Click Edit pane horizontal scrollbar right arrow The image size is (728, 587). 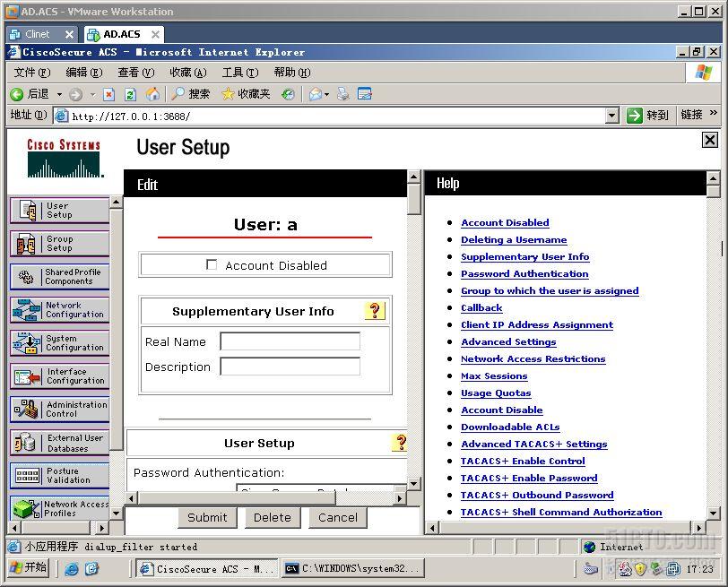(400, 498)
